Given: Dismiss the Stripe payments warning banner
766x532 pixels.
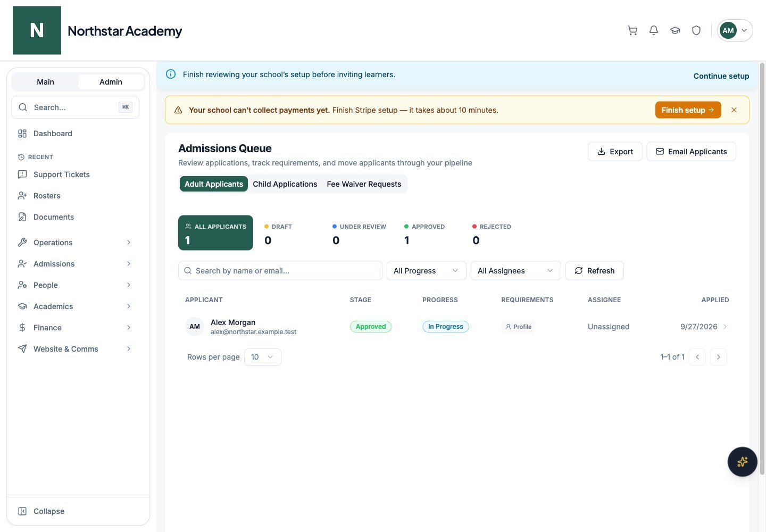Looking at the screenshot, I should pos(734,110).
